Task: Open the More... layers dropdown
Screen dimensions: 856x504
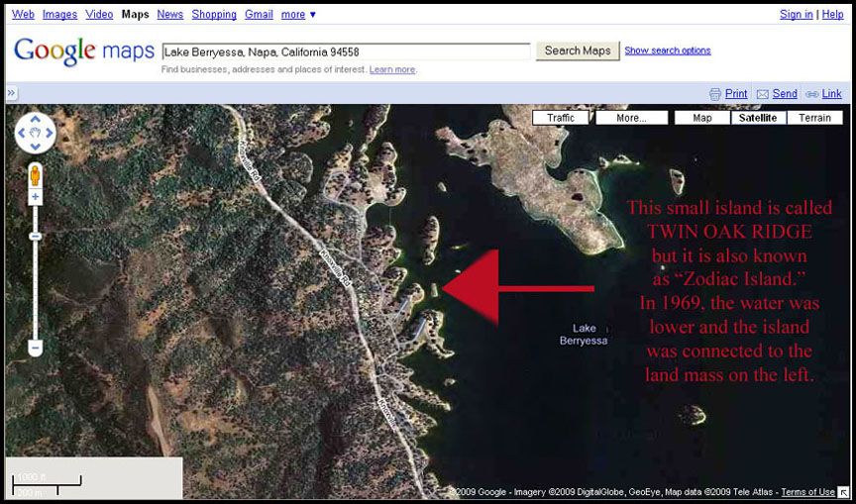Action: click(632, 118)
